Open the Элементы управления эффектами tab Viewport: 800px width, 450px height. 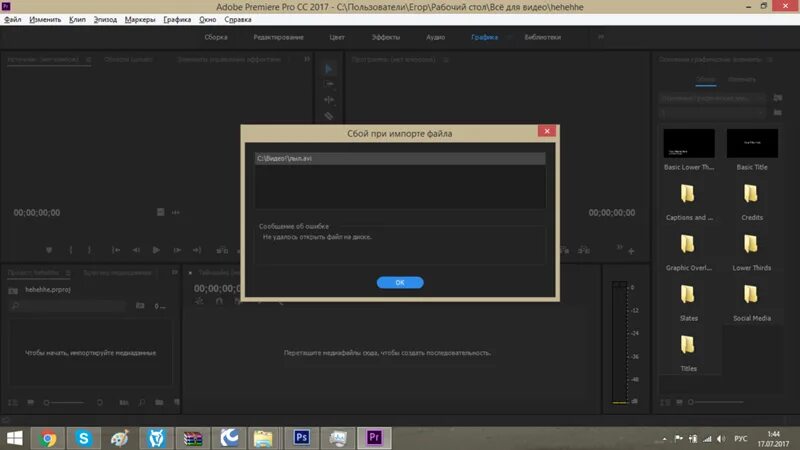point(229,59)
